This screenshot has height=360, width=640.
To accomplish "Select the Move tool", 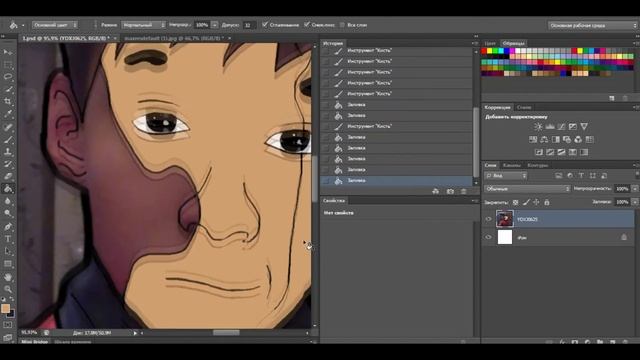I will pyautogui.click(x=8, y=52).
